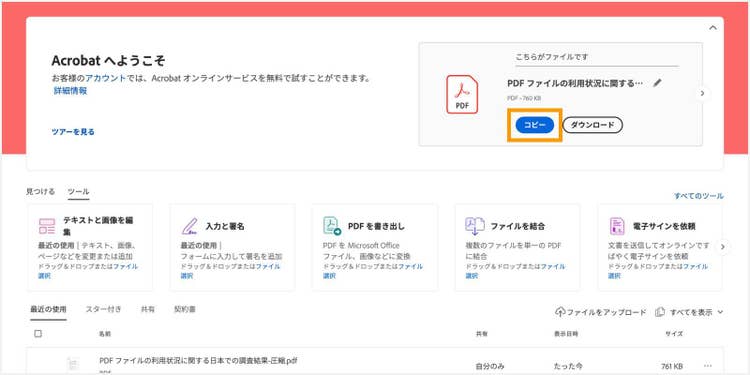Click the たった今 date cell

568,366
